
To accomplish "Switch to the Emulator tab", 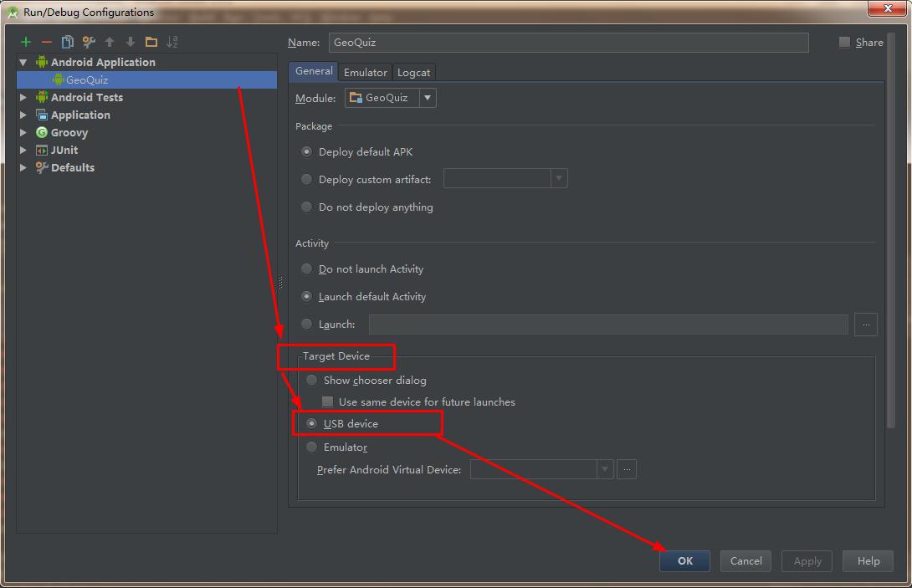I will point(366,72).
